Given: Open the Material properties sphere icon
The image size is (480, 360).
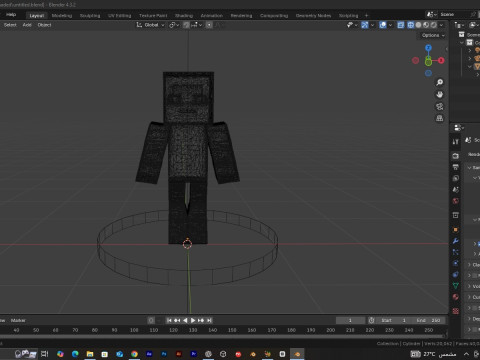Looking at the screenshot, I should click(x=456, y=297).
